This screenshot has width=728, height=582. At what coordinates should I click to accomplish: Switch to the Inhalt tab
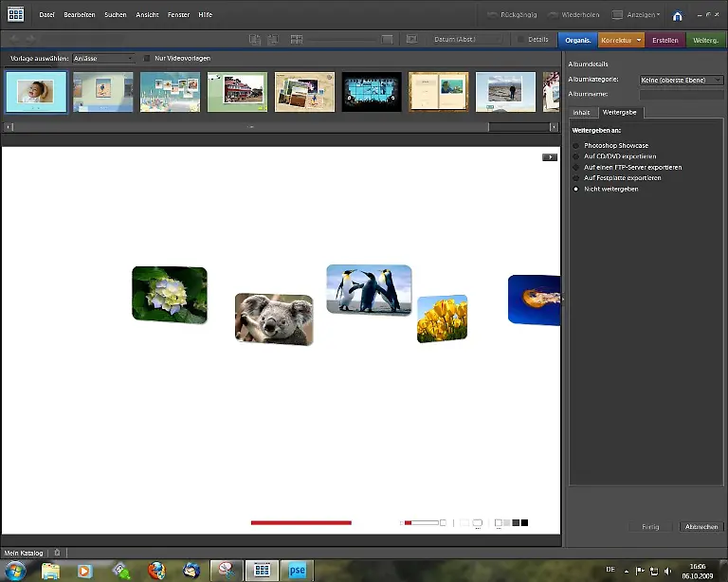click(x=581, y=112)
